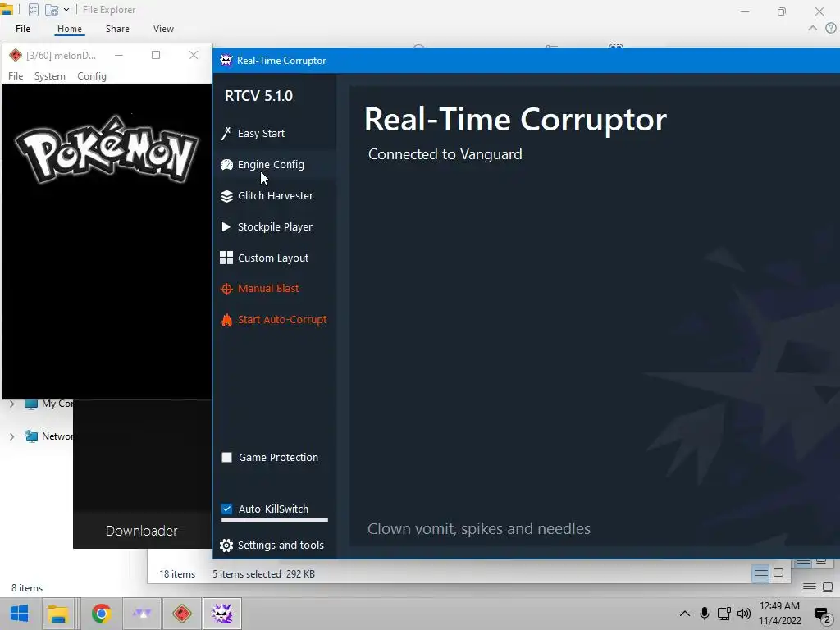The height and width of the screenshot is (630, 840).
Task: Expand the My Computer tree node
Action: click(x=11, y=404)
